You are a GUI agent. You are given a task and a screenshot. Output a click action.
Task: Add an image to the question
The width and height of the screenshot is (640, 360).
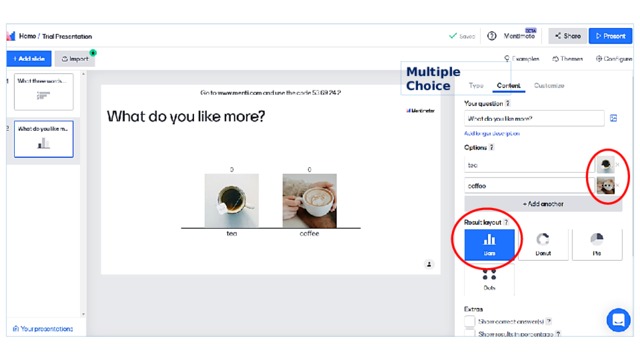coord(613,118)
